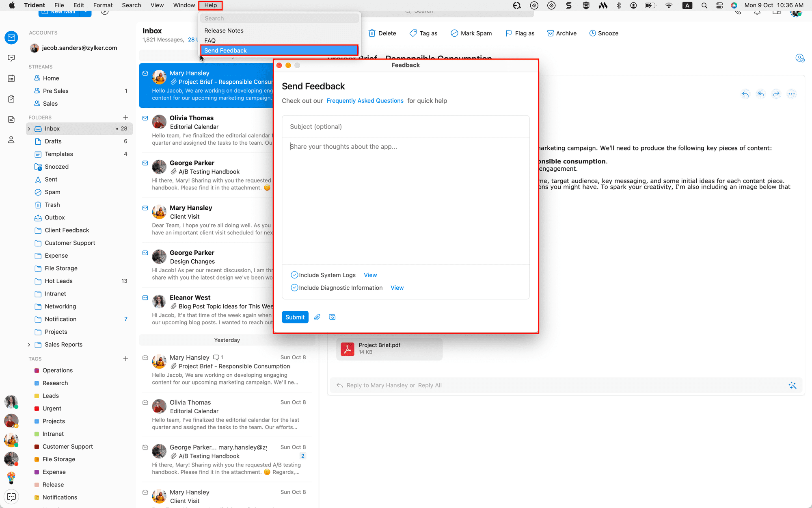Screen dimensions: 812x508
Task: Expand the Sales Reports folder
Action: coord(29,345)
